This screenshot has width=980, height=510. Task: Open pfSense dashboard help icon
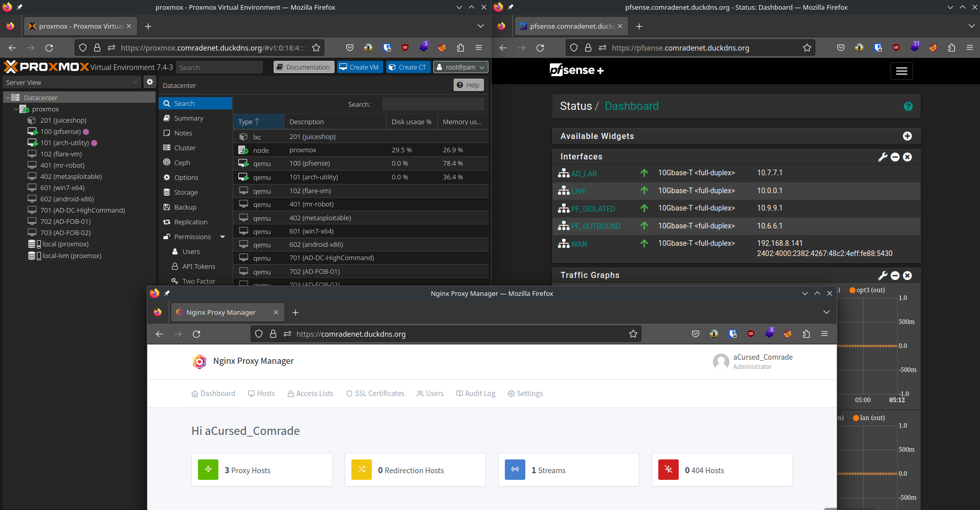(908, 106)
